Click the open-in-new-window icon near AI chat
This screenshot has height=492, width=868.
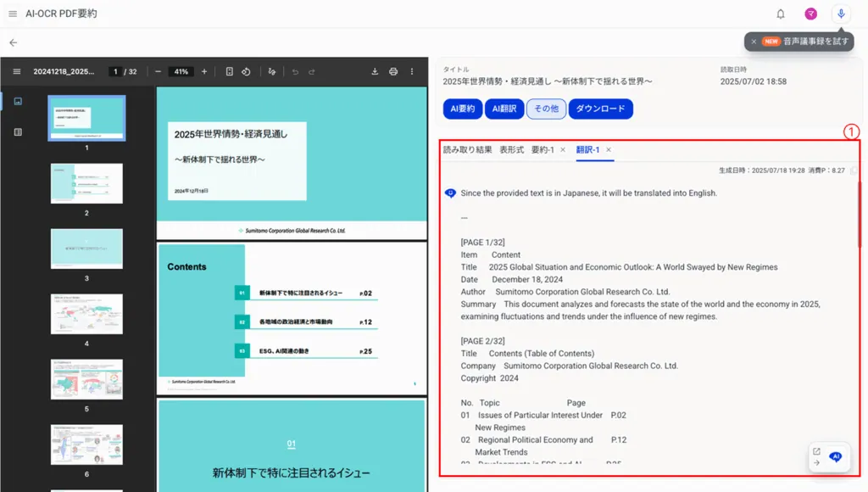[x=816, y=451]
